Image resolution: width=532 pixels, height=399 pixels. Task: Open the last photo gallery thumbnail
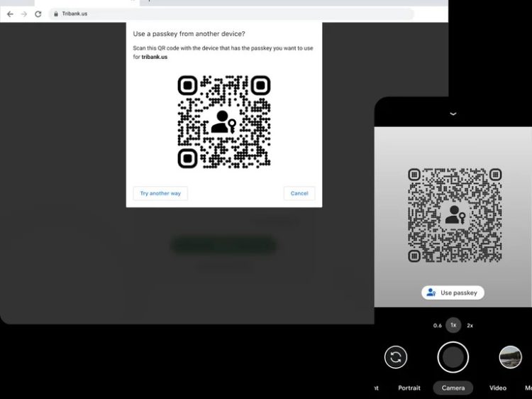coord(510,357)
